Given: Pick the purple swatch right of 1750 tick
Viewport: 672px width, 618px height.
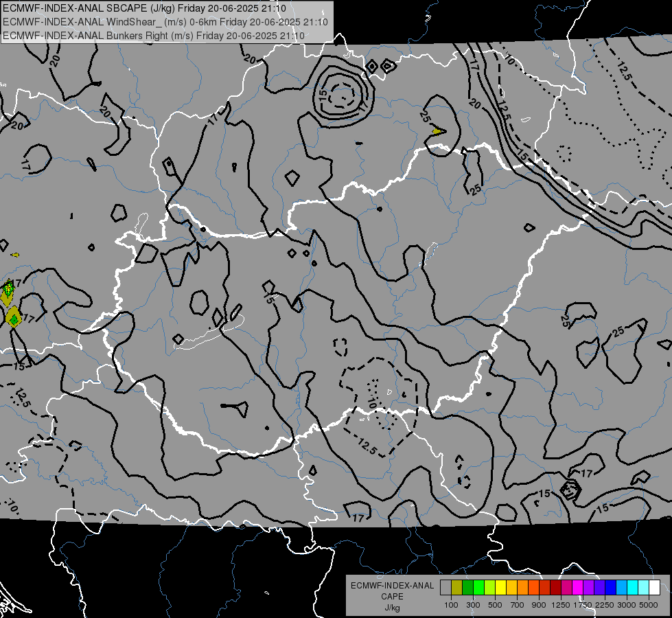Looking at the screenshot, I should point(589,588).
